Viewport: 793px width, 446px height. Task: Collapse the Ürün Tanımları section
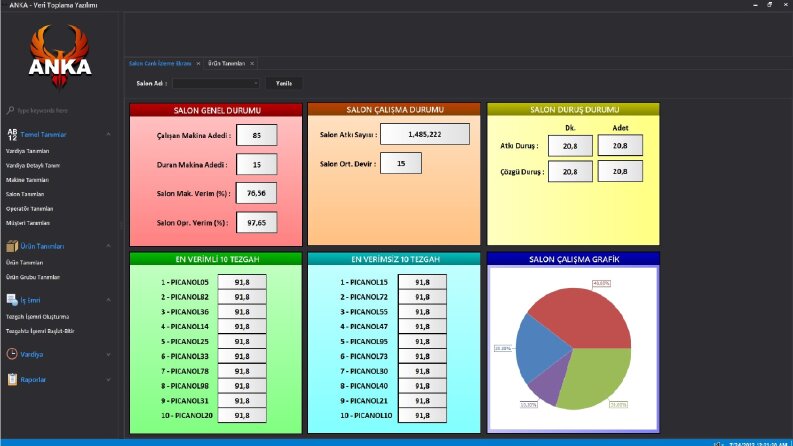[108, 246]
